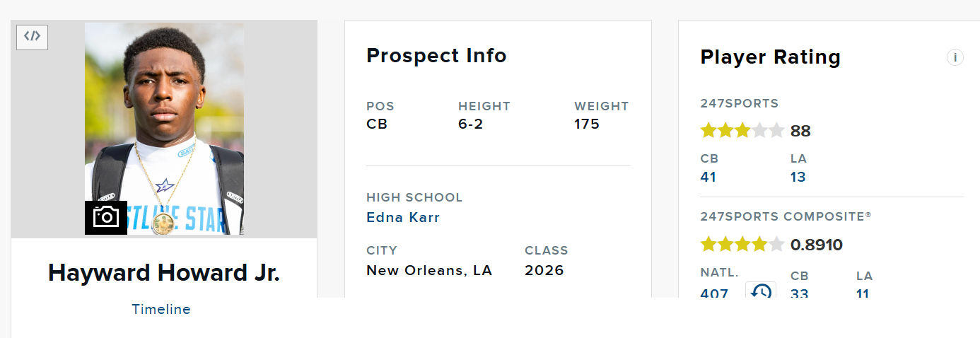Click the Composite four-star rating icons
This screenshot has height=338, width=980.
point(742,245)
